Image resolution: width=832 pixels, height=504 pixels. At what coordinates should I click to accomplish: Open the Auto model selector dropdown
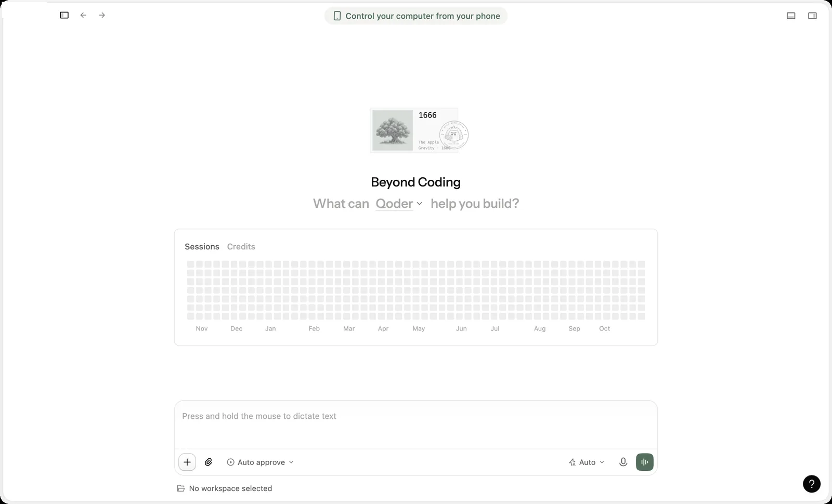click(x=587, y=462)
